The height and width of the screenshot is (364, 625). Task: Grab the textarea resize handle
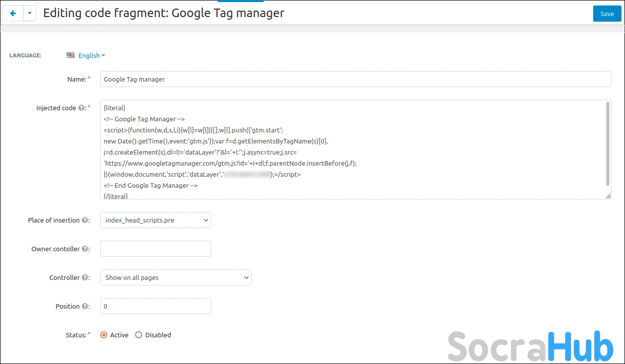(x=608, y=196)
